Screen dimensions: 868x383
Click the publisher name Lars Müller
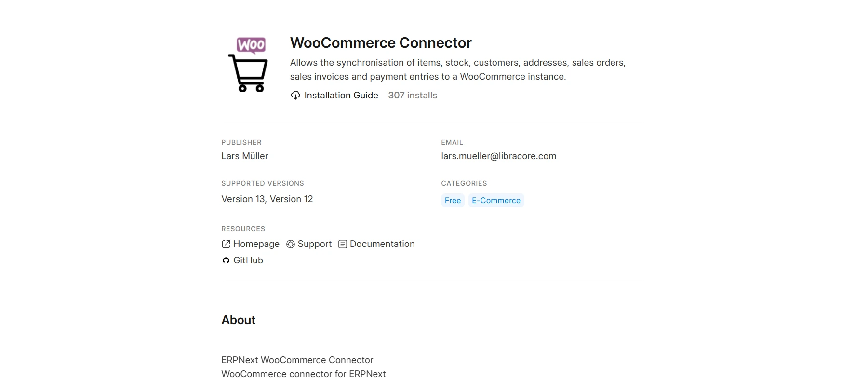coord(244,156)
